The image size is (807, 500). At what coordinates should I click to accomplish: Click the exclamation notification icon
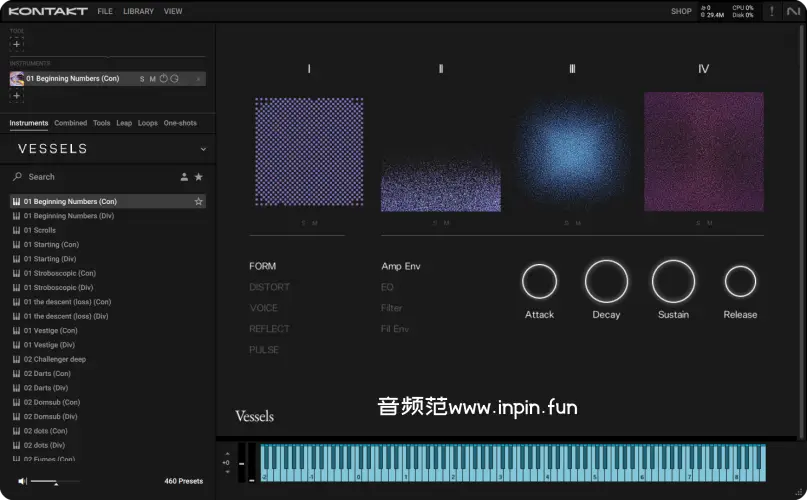click(x=771, y=11)
